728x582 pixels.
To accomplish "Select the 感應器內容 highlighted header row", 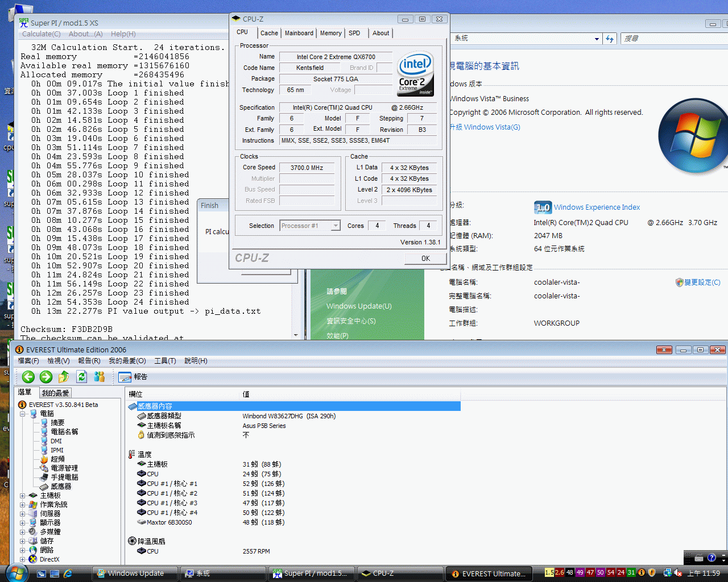I will coord(294,406).
